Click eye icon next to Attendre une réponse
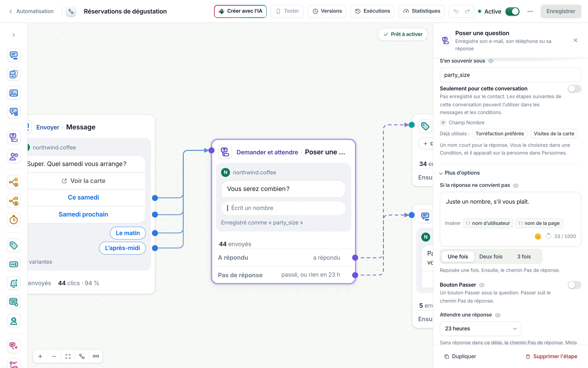 (498, 315)
